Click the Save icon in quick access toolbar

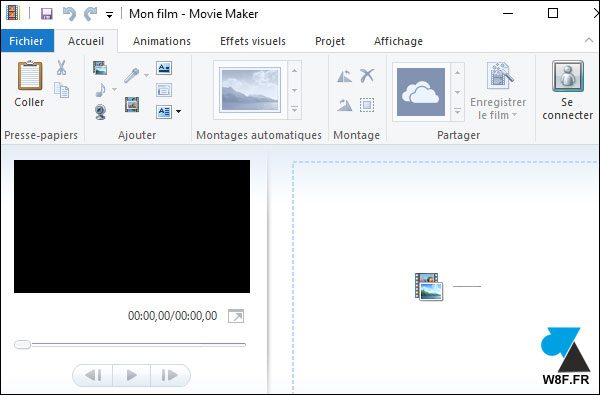click(47, 14)
